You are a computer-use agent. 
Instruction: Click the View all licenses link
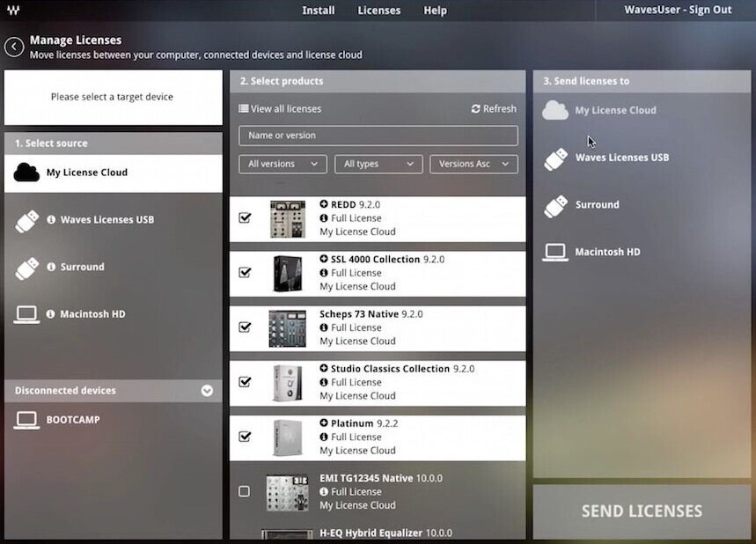point(286,108)
